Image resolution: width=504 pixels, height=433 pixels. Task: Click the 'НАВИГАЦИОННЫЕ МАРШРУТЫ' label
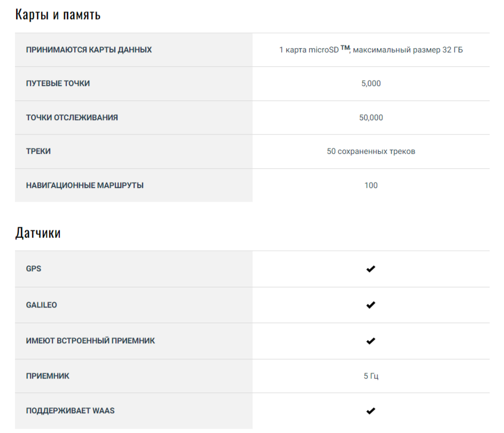84,185
